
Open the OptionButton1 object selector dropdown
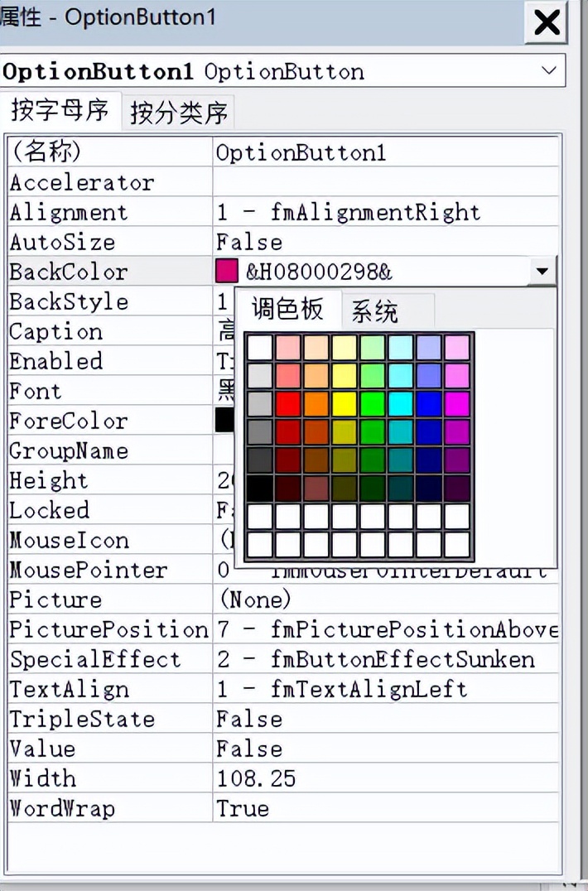548,71
